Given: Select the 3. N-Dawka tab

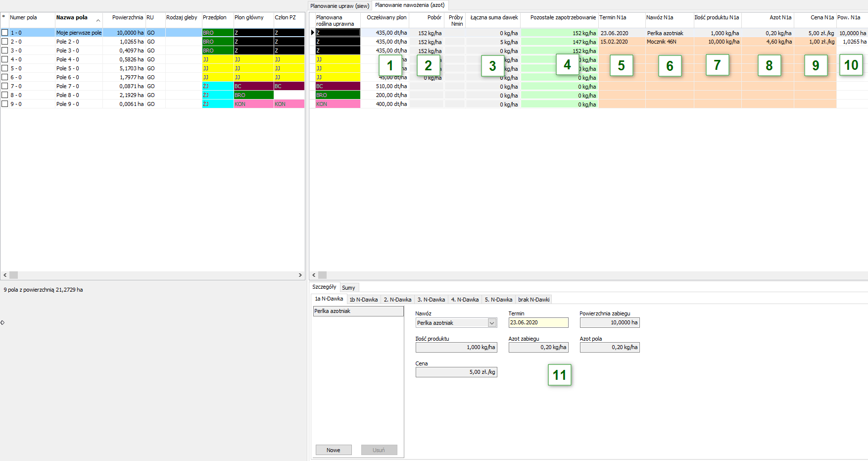Looking at the screenshot, I should tap(431, 300).
